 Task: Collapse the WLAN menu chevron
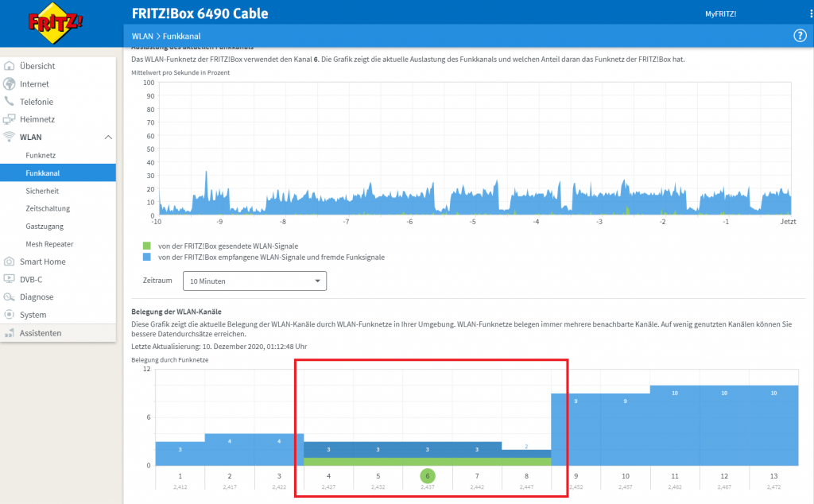click(108, 137)
